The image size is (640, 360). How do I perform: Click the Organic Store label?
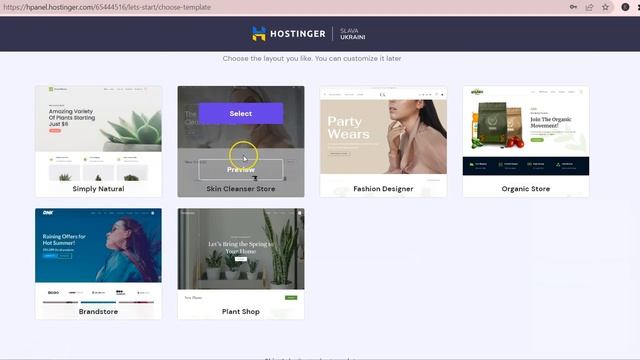tap(526, 189)
